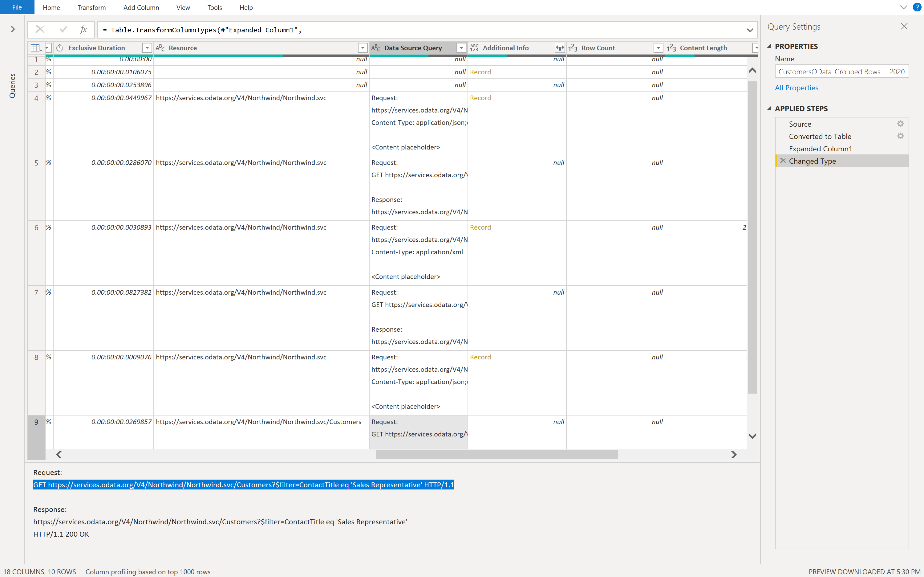Click the settings gear on Converted to Table
The height and width of the screenshot is (577, 924).
pos(901,136)
